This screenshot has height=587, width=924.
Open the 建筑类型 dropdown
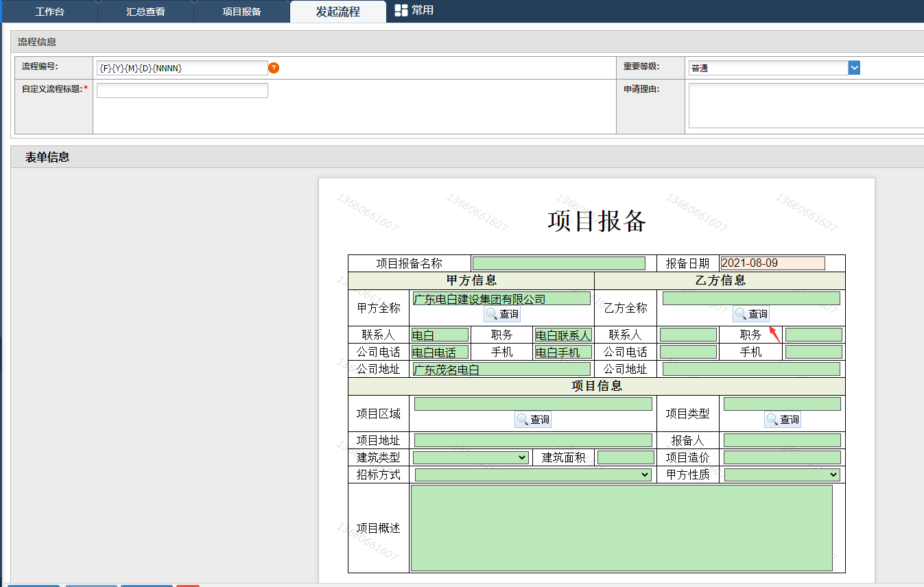click(471, 457)
